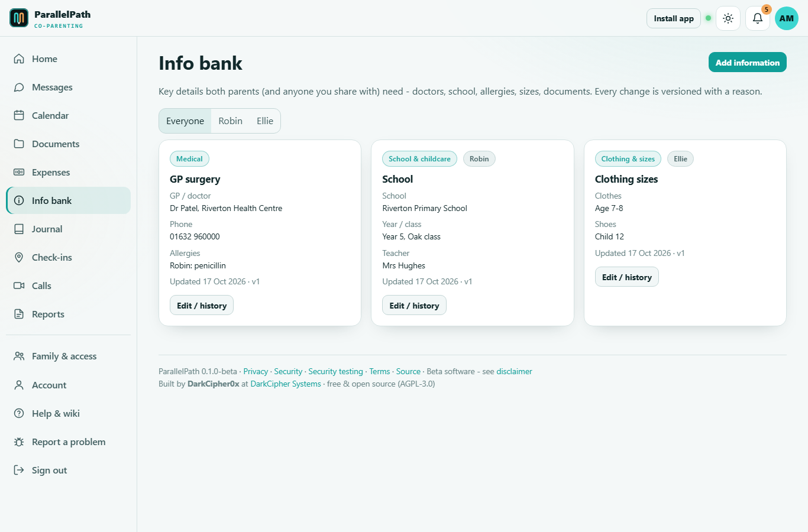Open Source link in footer
Viewport: 808px width, 532px height.
(x=408, y=371)
